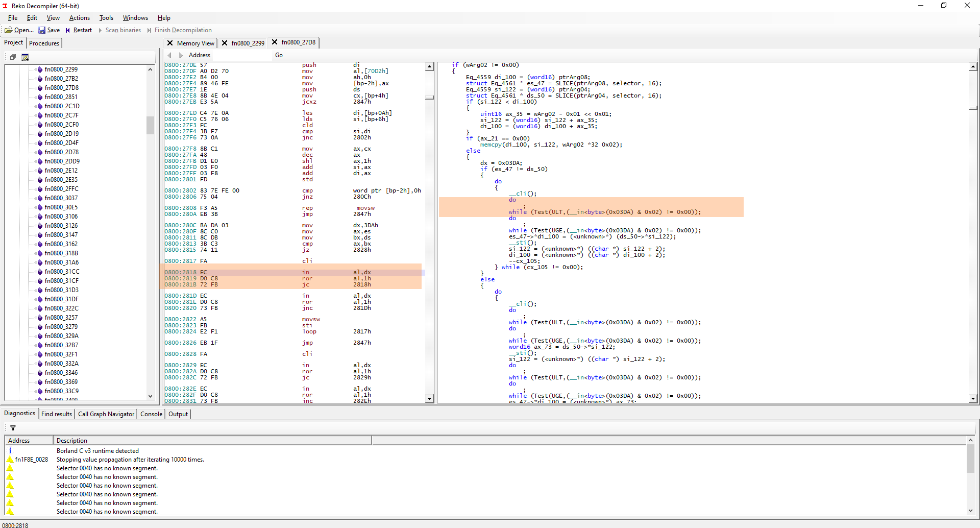Screen dimensions: 980x528
Task: Open a binary file with the Open icon
Action: pyautogui.click(x=9, y=30)
